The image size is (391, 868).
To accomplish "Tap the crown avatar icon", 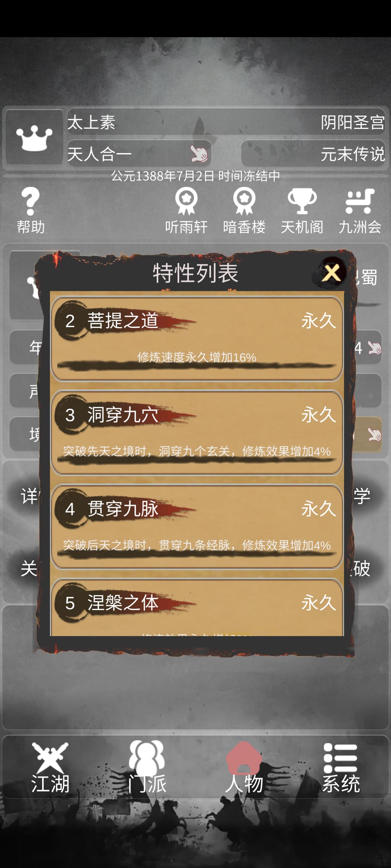I will (x=34, y=138).
